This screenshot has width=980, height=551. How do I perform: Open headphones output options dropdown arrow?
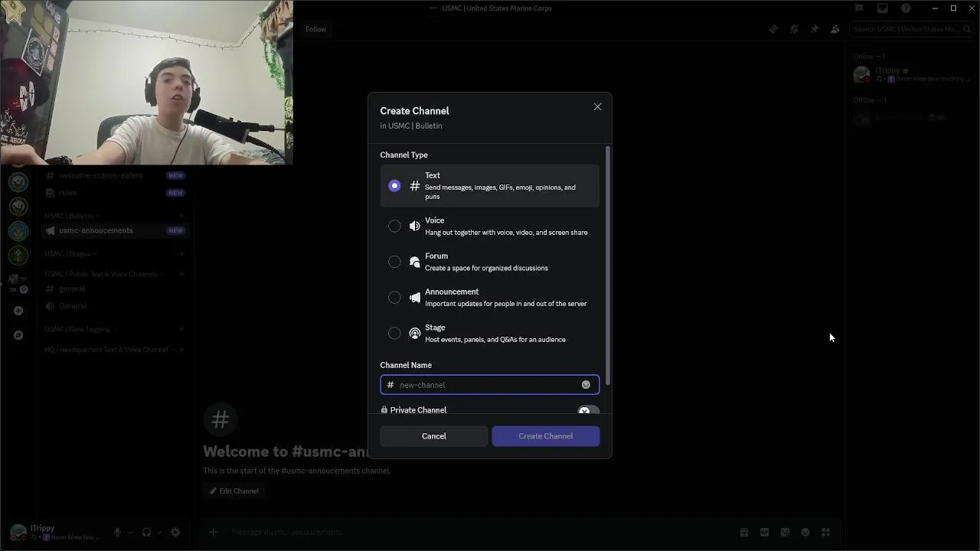[x=158, y=533]
